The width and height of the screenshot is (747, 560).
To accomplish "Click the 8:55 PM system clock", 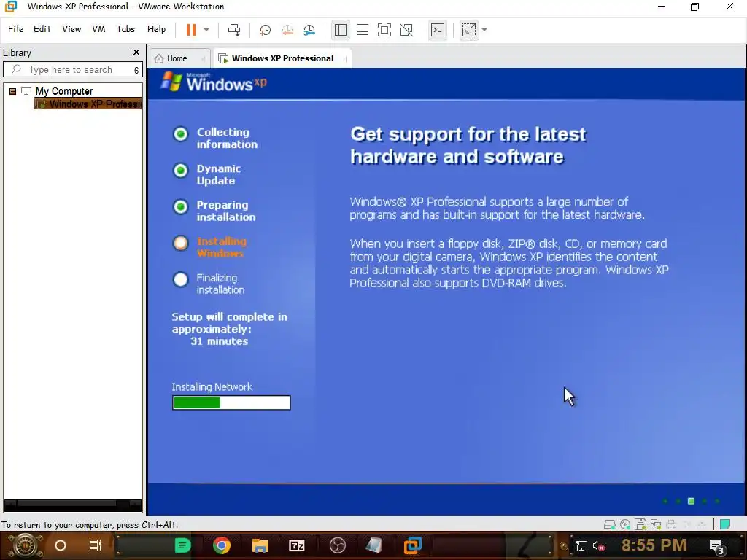I will (654, 545).
